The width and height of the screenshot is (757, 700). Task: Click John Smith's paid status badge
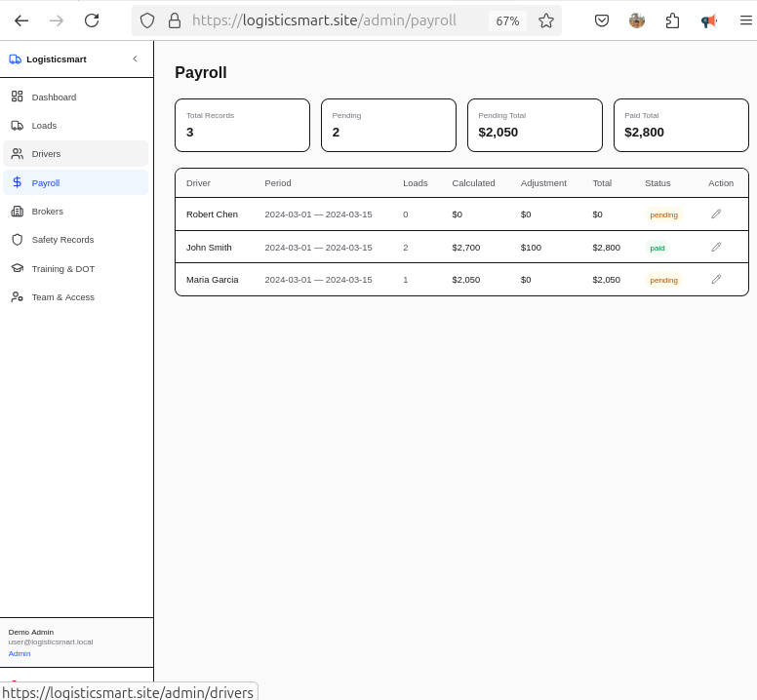(657, 248)
